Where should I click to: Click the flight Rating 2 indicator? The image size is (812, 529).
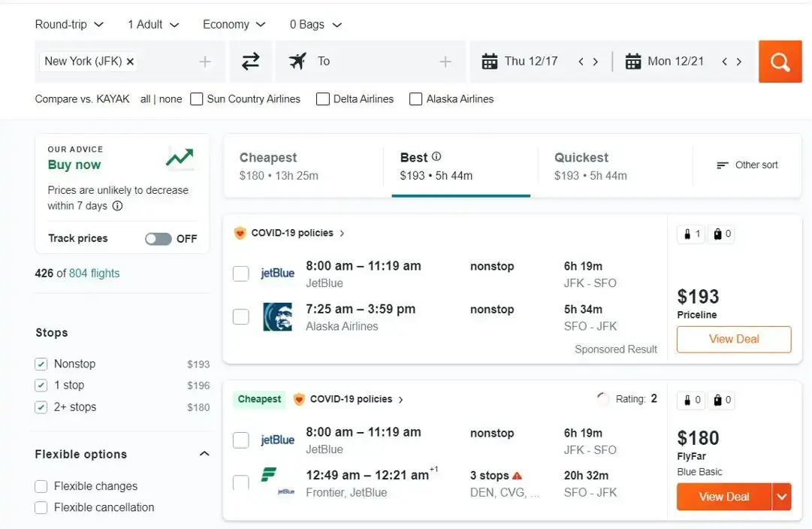pos(627,399)
